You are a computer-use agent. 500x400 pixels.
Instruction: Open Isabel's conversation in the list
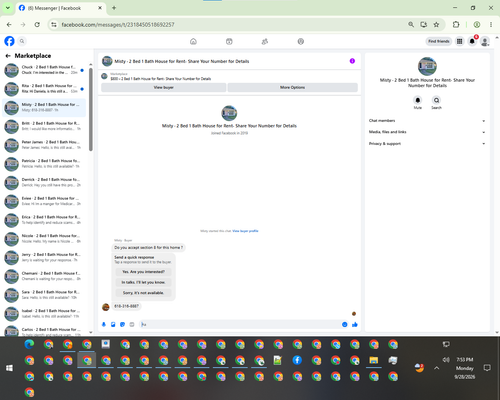tap(44, 314)
